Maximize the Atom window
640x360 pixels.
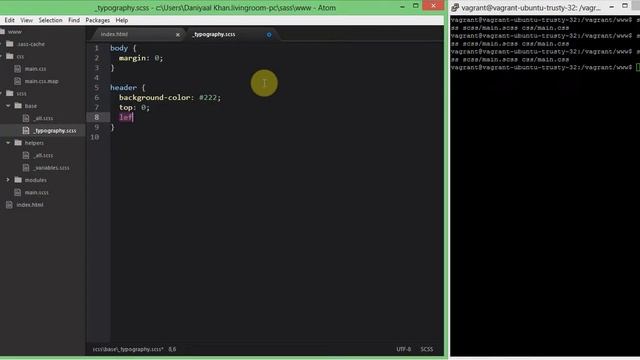(416, 6)
